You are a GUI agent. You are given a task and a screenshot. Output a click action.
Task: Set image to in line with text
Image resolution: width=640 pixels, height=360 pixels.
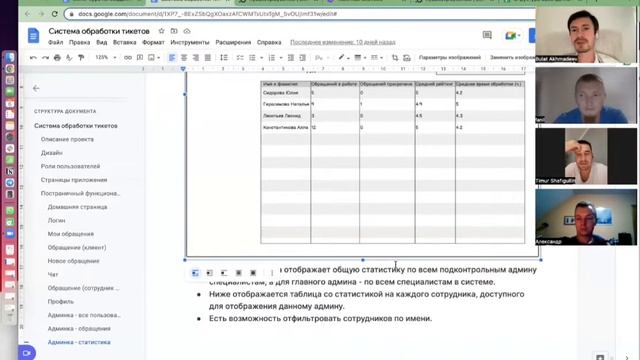click(x=196, y=273)
